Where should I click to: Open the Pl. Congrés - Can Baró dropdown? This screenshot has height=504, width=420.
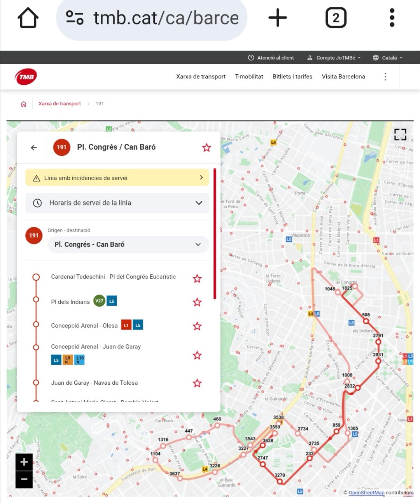click(128, 244)
